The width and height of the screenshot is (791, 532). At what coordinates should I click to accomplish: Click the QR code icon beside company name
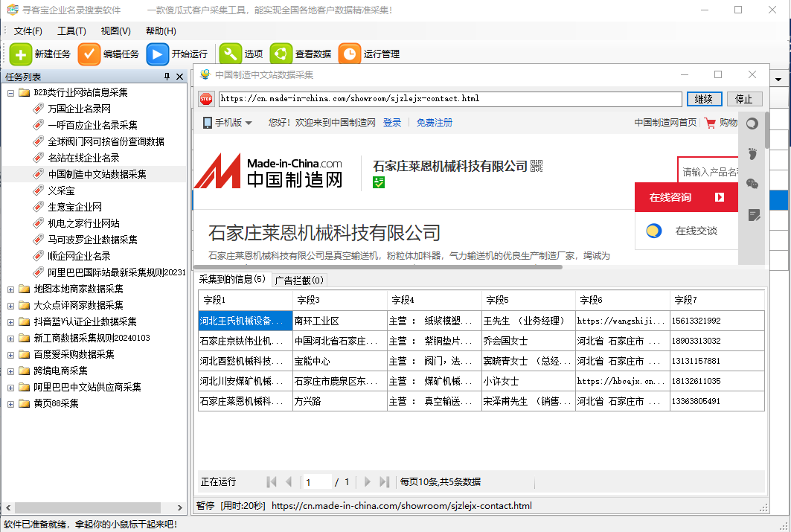tap(537, 166)
